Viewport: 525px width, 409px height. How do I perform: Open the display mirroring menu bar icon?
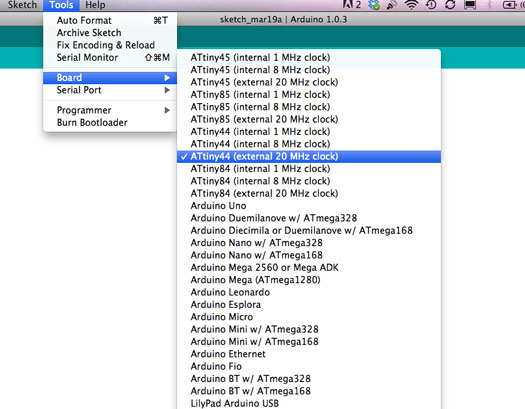click(x=470, y=5)
